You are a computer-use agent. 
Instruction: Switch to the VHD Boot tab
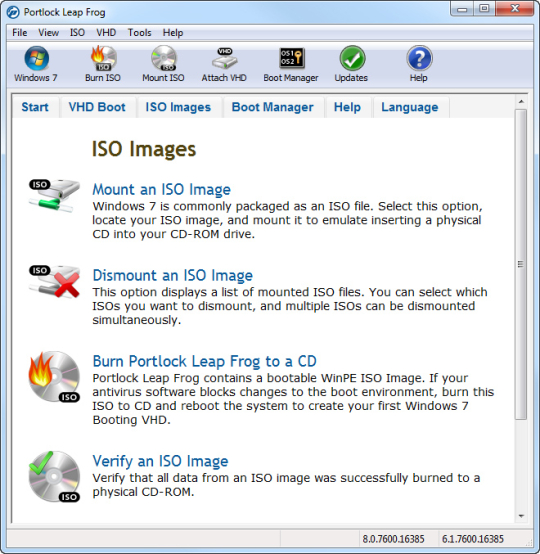tap(97, 107)
